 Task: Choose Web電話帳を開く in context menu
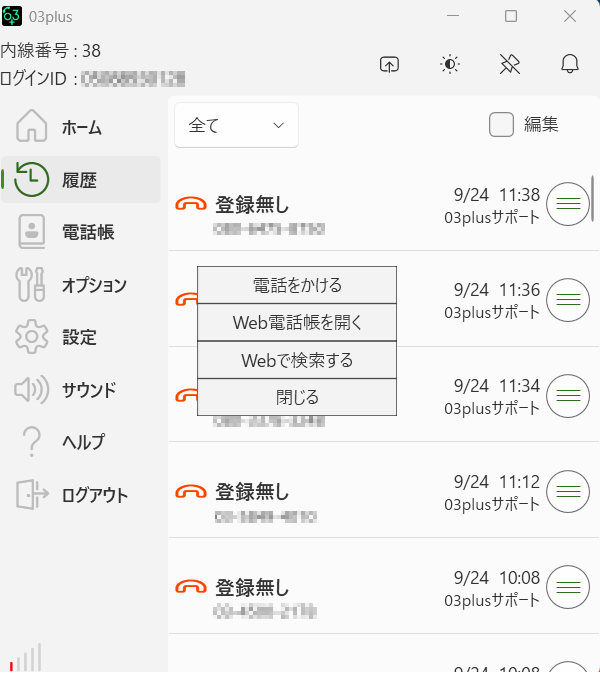pos(297,322)
